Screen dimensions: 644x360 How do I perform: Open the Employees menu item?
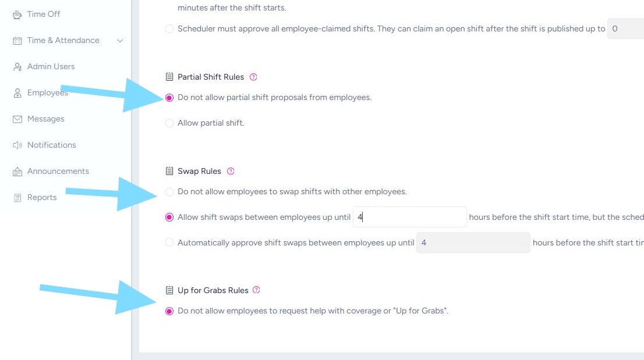[47, 93]
